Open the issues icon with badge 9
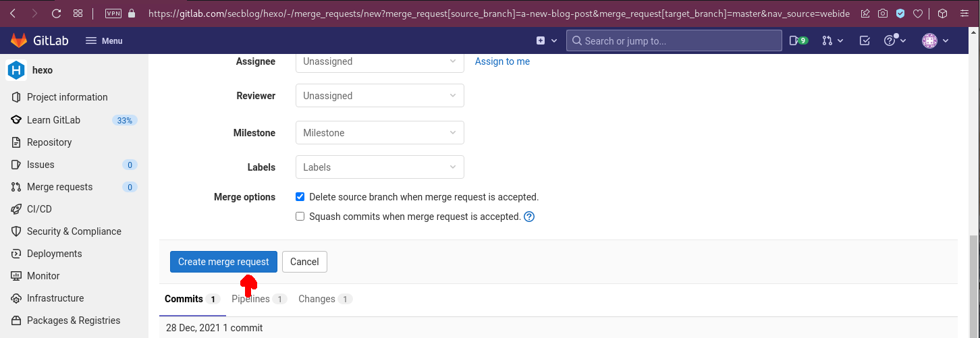 (798, 40)
